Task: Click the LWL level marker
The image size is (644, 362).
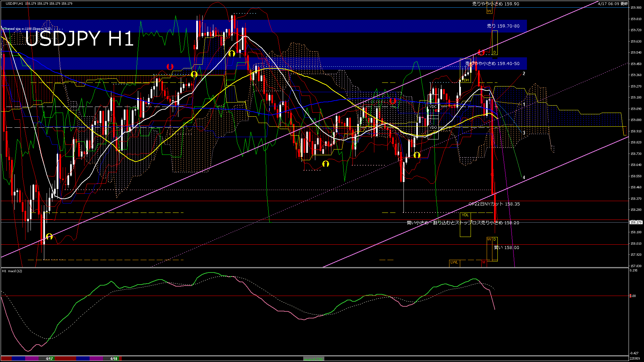Action: pos(454,262)
